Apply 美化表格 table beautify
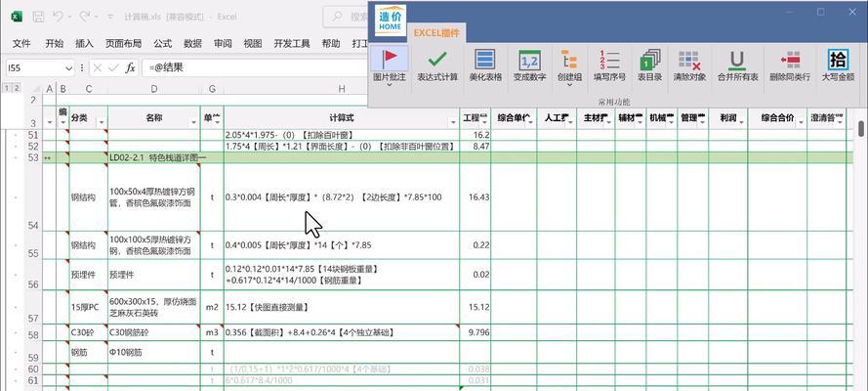The height and width of the screenshot is (391, 868). tap(485, 65)
